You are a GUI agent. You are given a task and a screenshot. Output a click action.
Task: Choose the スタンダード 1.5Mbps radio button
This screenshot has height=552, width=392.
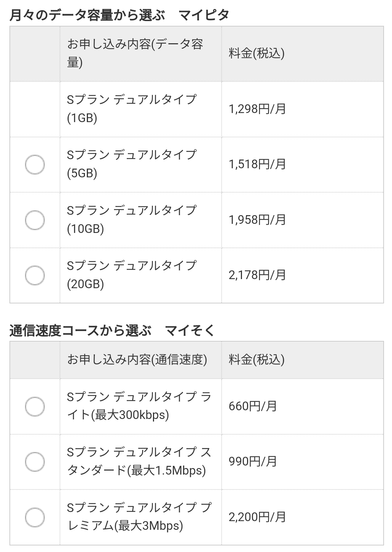click(x=35, y=462)
